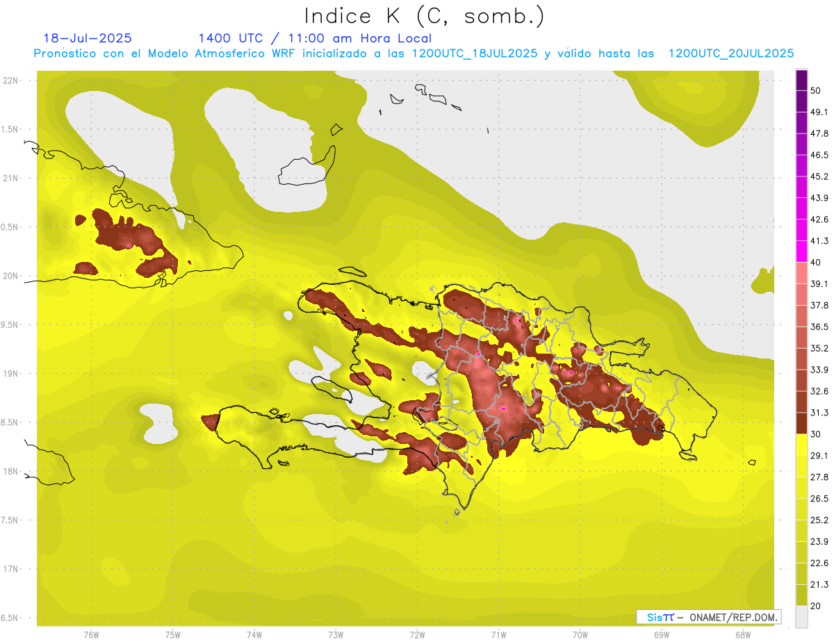Click the "0.5N" latitude label
The image size is (834, 644).
click(10, 227)
